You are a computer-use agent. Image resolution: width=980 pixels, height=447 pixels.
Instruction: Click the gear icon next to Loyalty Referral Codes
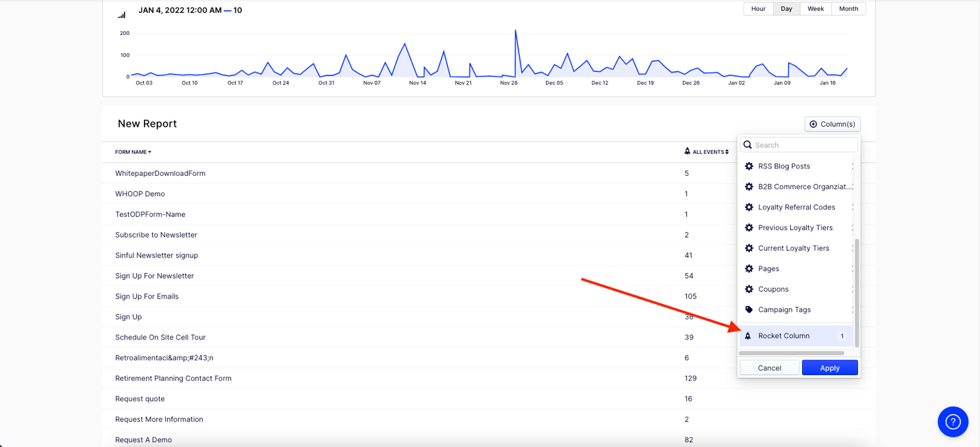[749, 207]
